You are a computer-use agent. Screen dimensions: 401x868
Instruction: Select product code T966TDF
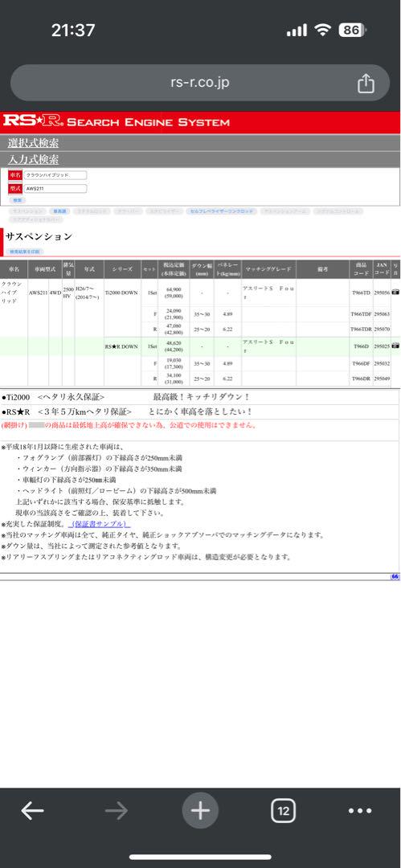click(361, 314)
